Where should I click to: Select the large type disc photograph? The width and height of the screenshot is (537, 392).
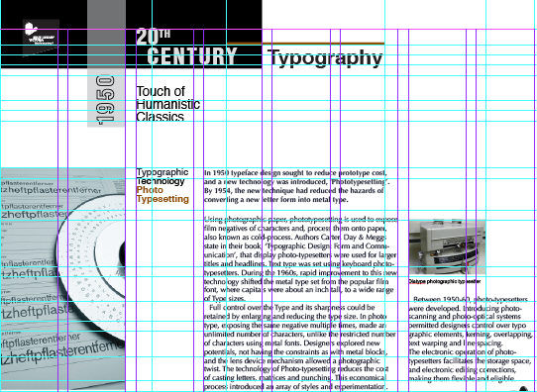click(62, 279)
